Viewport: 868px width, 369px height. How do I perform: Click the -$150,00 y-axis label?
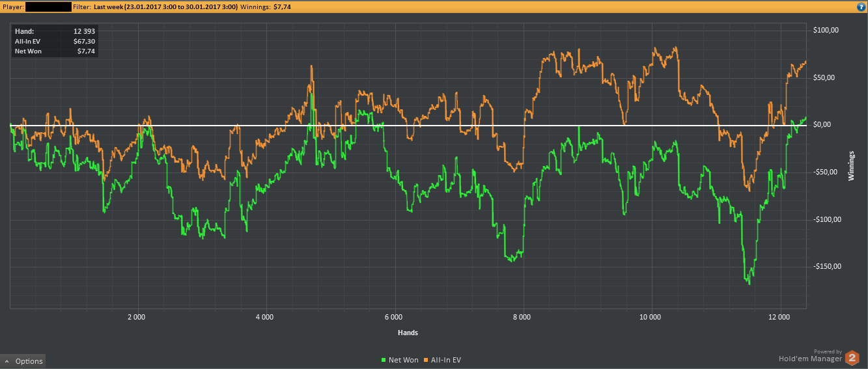(x=826, y=266)
